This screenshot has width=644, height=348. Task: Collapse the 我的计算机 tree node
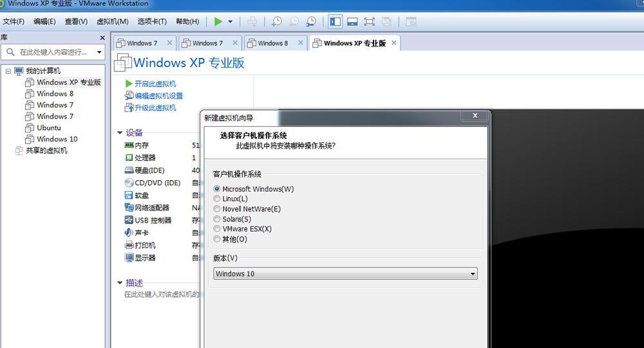click(8, 71)
